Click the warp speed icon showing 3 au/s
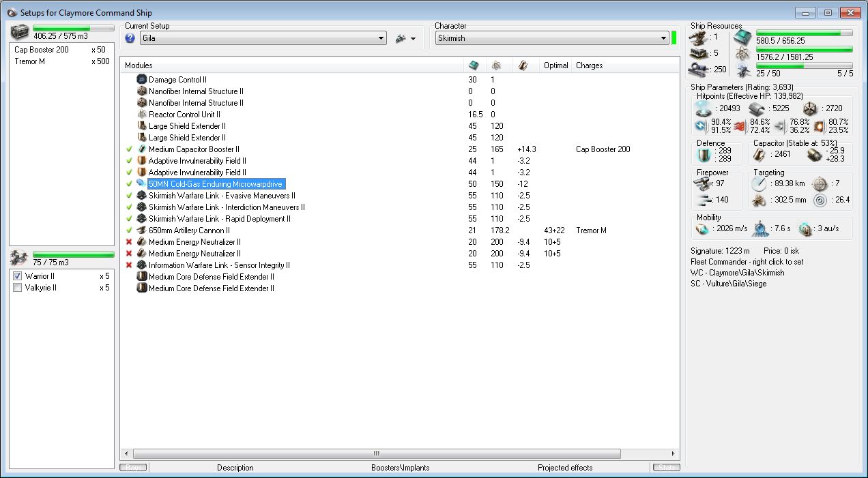868x478 pixels. [x=806, y=229]
